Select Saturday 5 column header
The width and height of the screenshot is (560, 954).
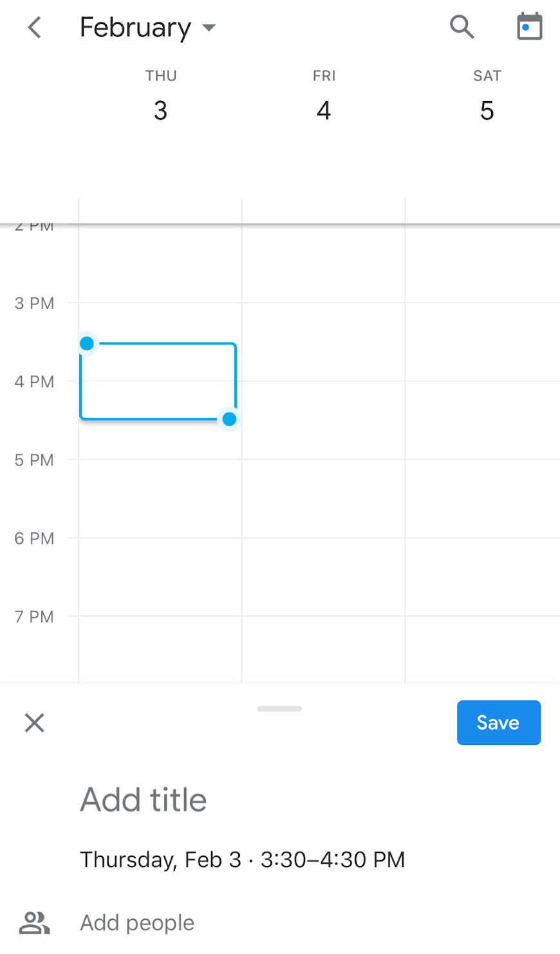(x=487, y=97)
